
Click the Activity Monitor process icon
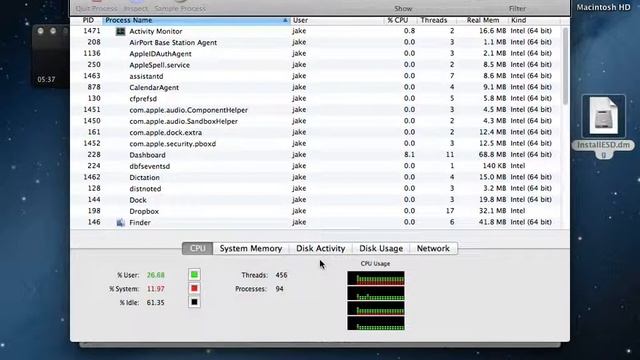120,31
